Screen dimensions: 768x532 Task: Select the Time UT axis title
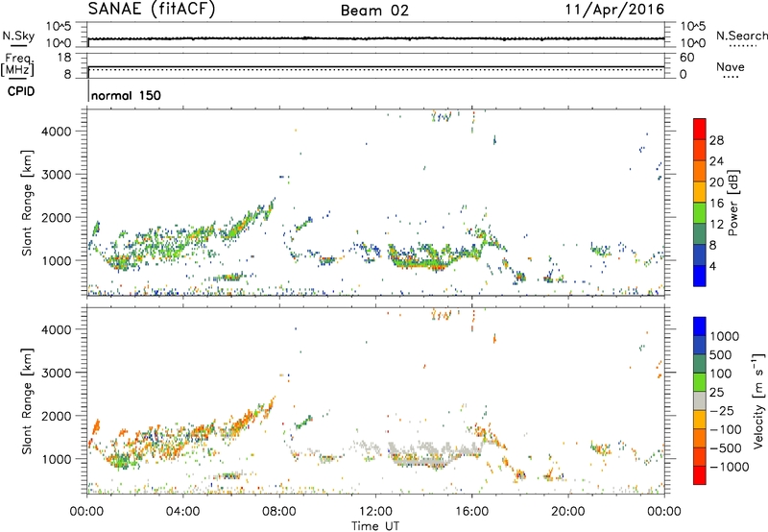[x=375, y=526]
